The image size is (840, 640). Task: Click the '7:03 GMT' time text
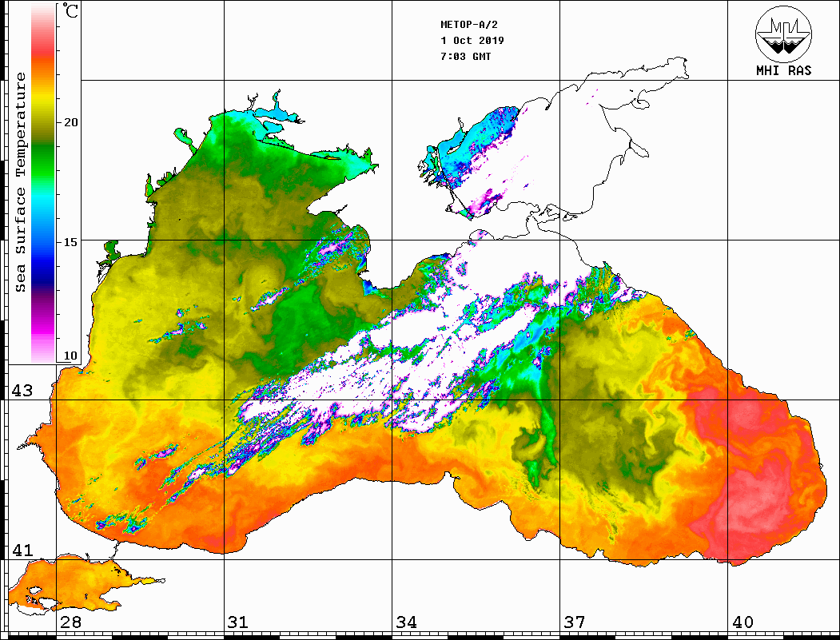pos(465,56)
